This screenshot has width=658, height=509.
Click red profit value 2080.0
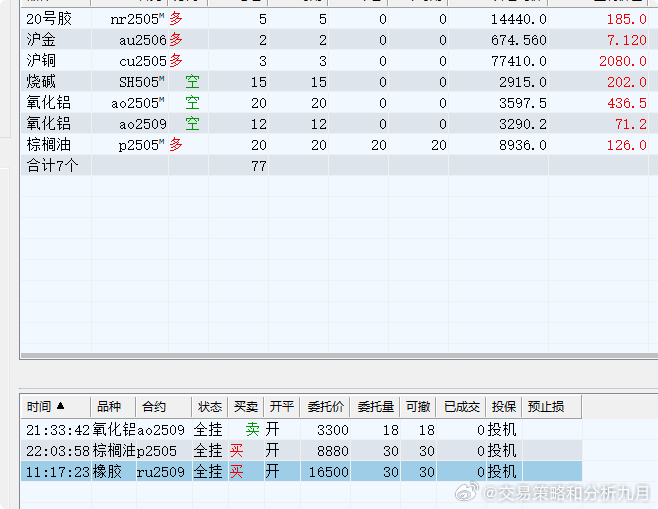623,61
